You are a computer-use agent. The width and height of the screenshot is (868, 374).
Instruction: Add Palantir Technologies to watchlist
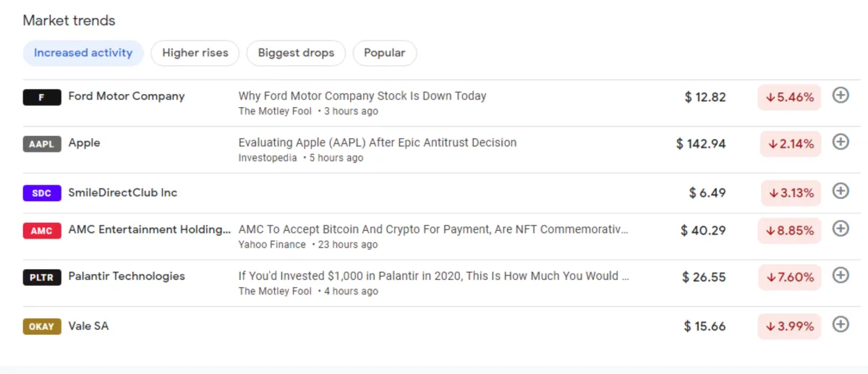tap(840, 276)
